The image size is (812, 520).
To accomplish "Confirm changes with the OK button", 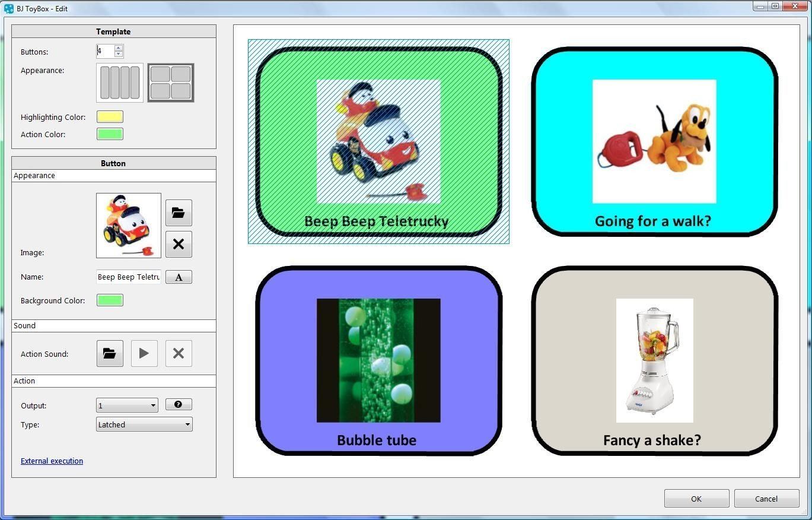I will click(x=696, y=499).
